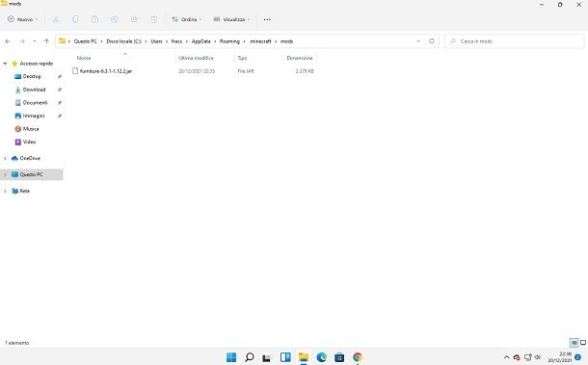The image size is (588, 365).
Task: Open taskbar Search
Action: point(249,357)
